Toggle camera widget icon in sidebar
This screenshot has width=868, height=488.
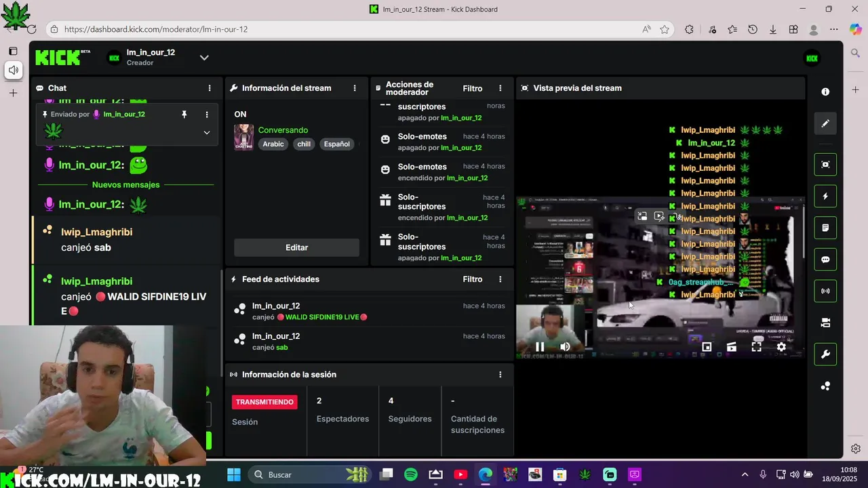coord(825,323)
